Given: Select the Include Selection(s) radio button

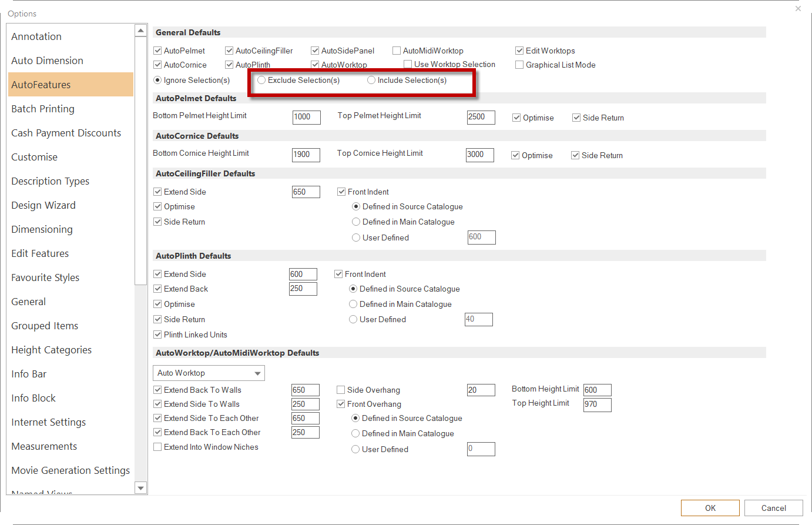Looking at the screenshot, I should pyautogui.click(x=371, y=80).
